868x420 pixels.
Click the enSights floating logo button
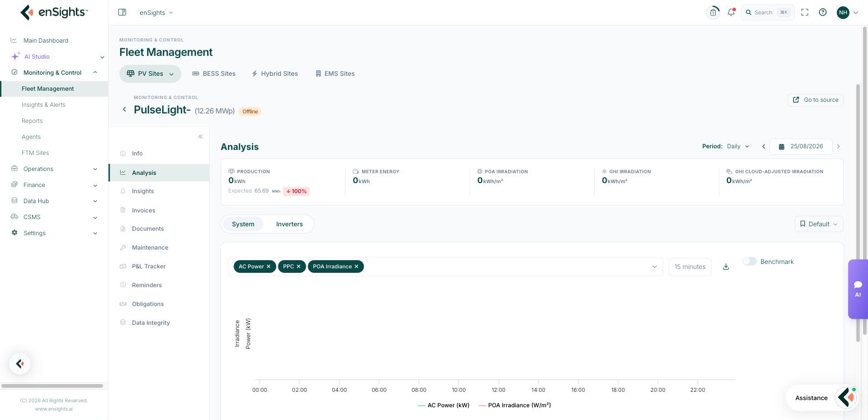(x=20, y=364)
